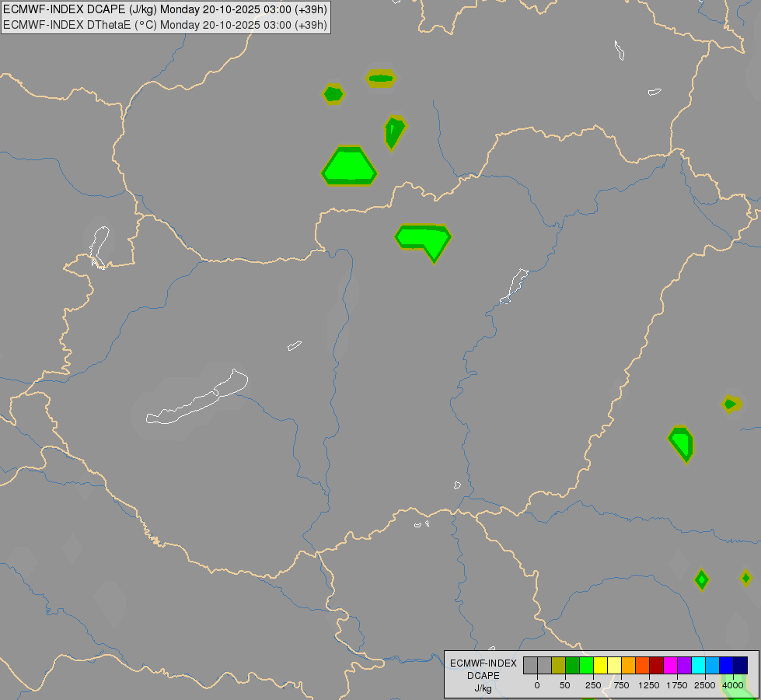Select the dark green legend swatch

[x=572, y=665]
